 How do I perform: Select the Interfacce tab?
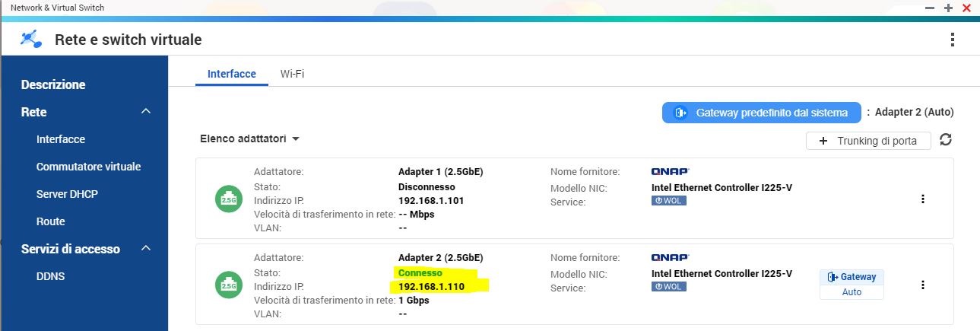[231, 74]
